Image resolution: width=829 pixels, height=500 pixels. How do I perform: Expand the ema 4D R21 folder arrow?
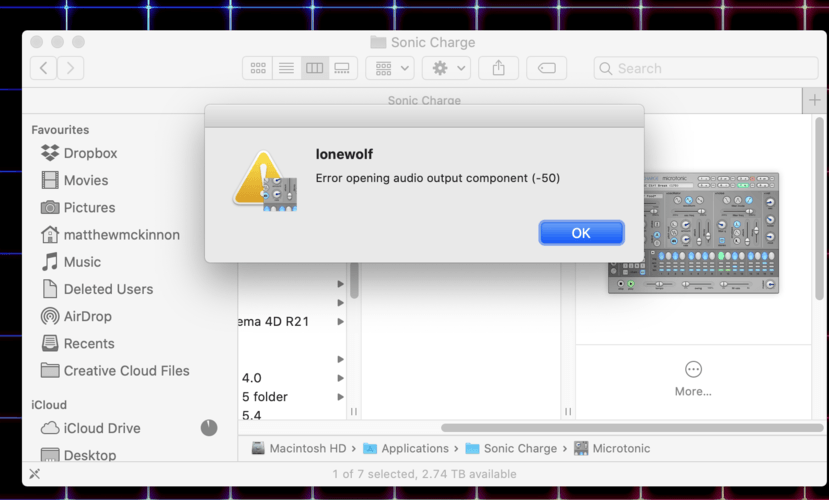340,321
